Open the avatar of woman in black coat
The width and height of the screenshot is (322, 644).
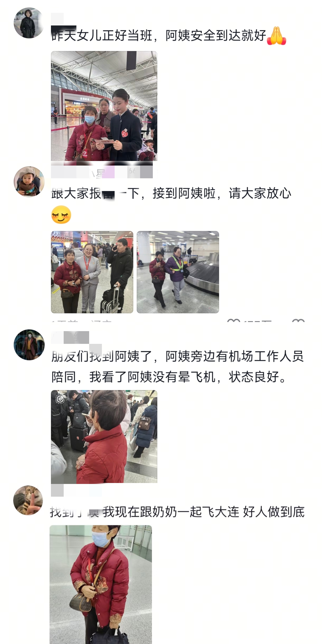[29, 23]
